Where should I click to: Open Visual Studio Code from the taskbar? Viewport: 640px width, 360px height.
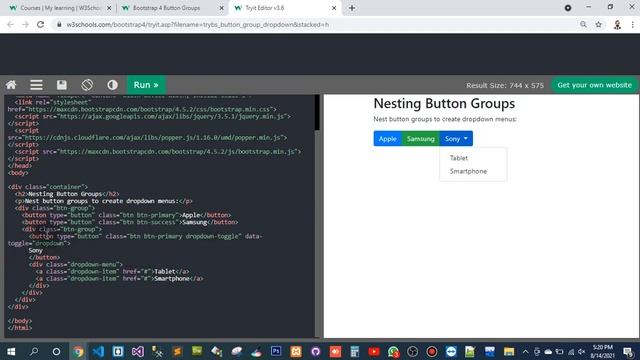point(98,351)
